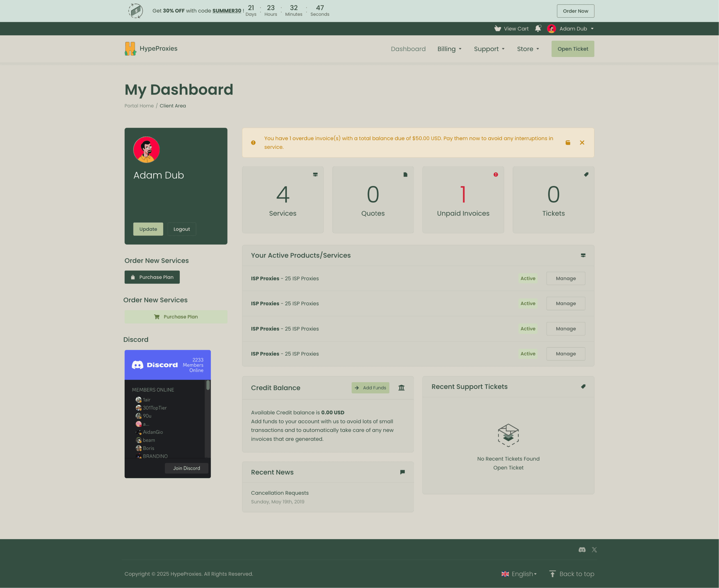719x588 pixels.
Task: Click the dark Purchase Plan button
Action: point(152,277)
